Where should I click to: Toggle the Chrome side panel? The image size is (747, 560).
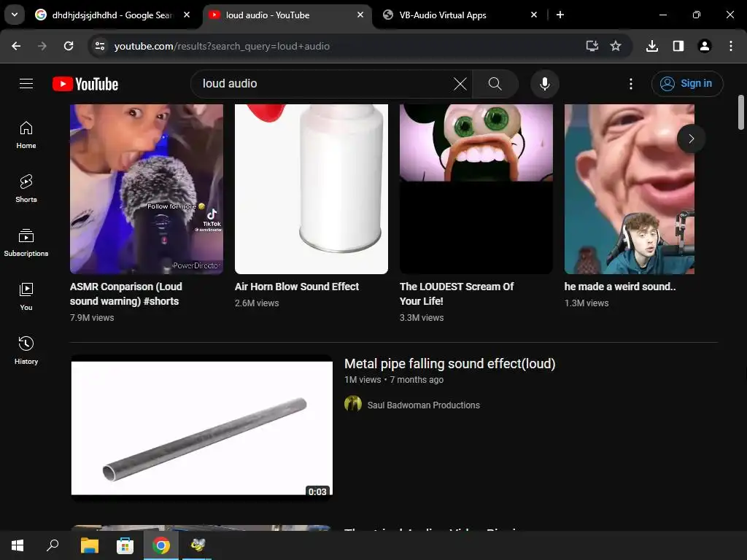click(x=678, y=46)
